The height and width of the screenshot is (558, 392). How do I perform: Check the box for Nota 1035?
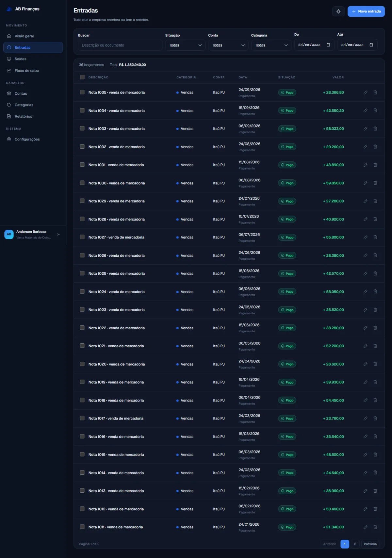82,92
